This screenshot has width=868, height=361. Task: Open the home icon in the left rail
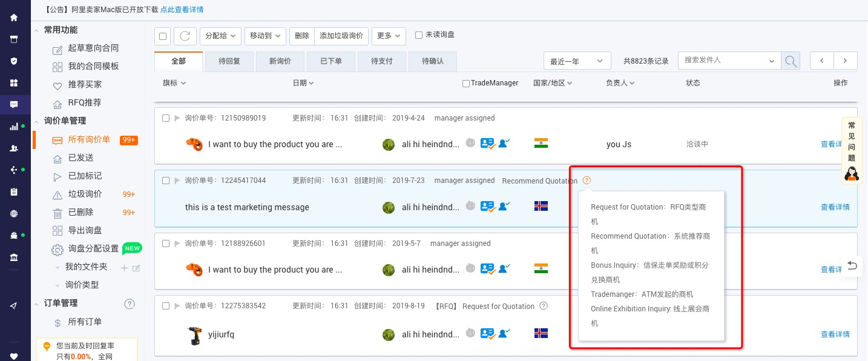tap(14, 18)
